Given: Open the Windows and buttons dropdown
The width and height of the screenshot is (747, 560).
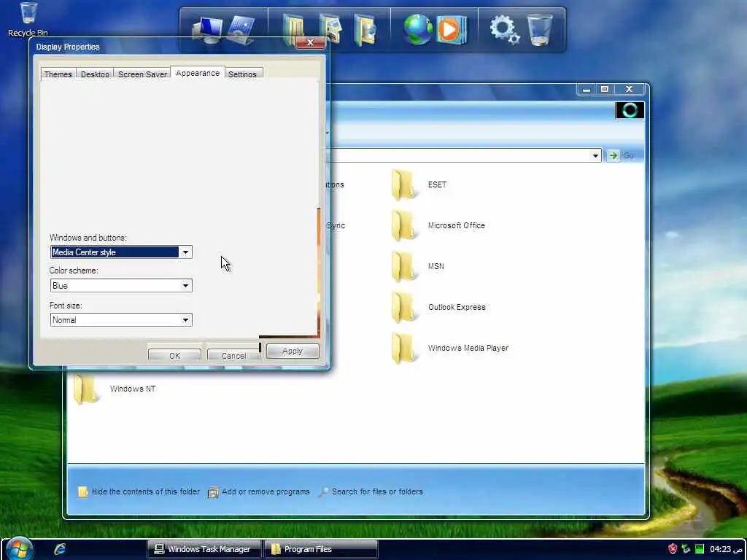Looking at the screenshot, I should pos(185,252).
